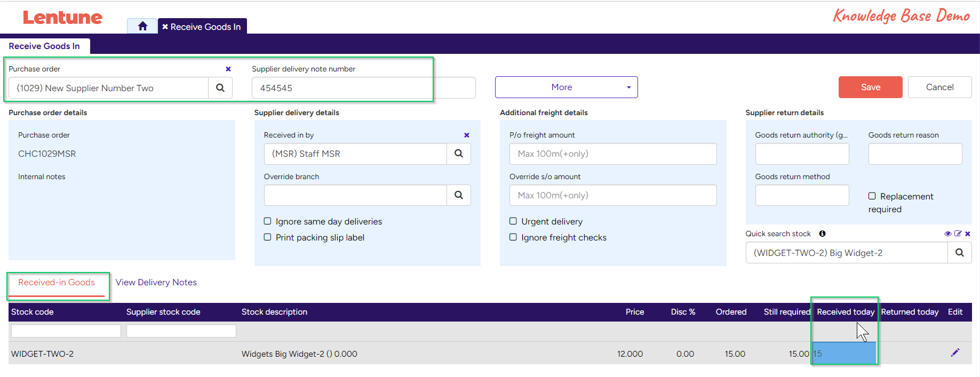Sort by Still required column header
980x377 pixels.
tap(787, 312)
